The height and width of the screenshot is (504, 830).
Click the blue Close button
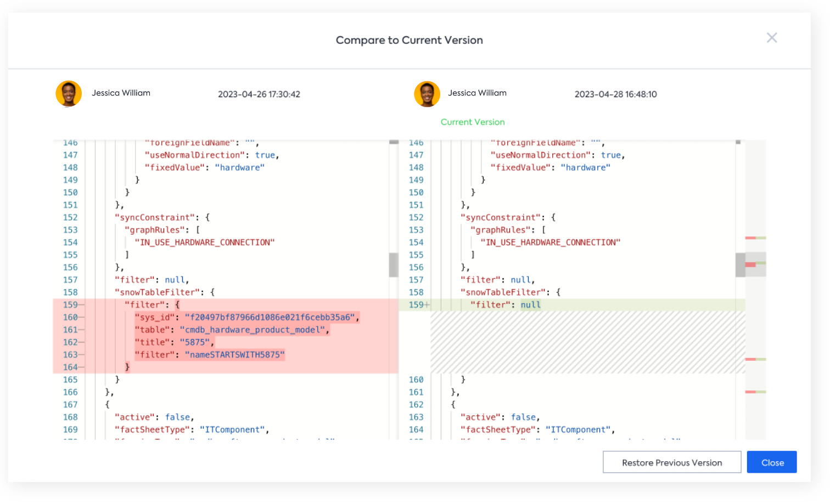click(772, 462)
